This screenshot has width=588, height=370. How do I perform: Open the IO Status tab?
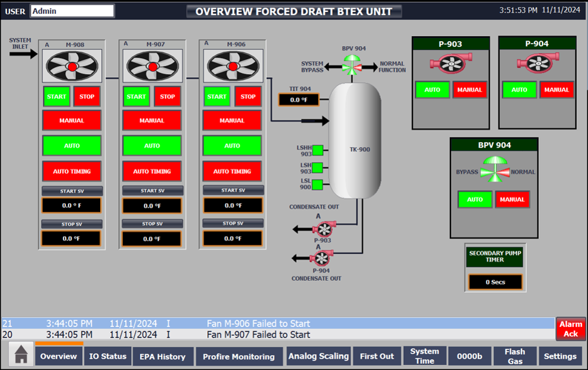[x=108, y=356]
